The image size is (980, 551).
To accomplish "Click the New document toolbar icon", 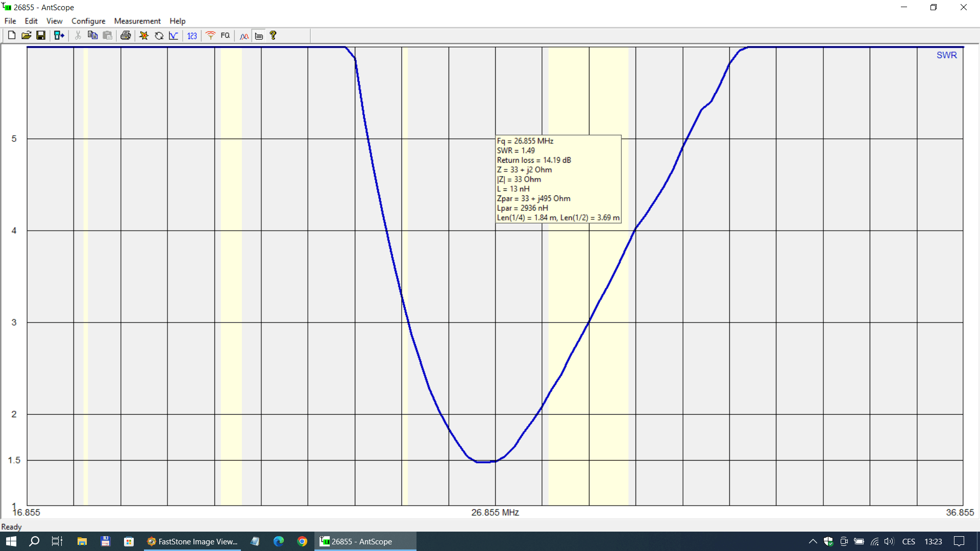I will coord(11,35).
